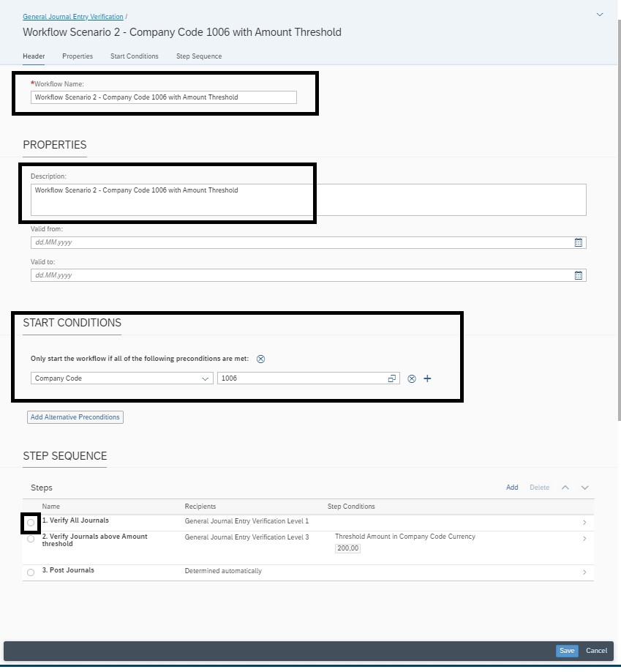621x672 pixels.
Task: Save the workflow
Action: point(567,651)
